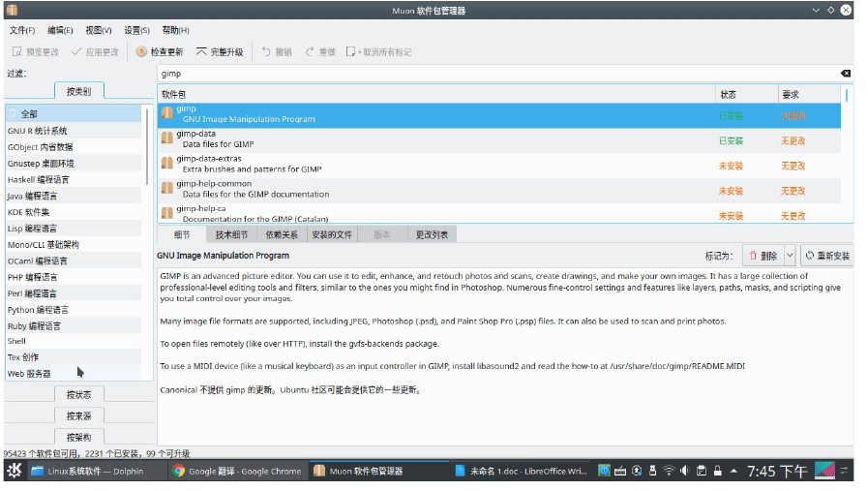Select the gimp-help-common package row text
The image size is (868, 491).
[x=253, y=189]
